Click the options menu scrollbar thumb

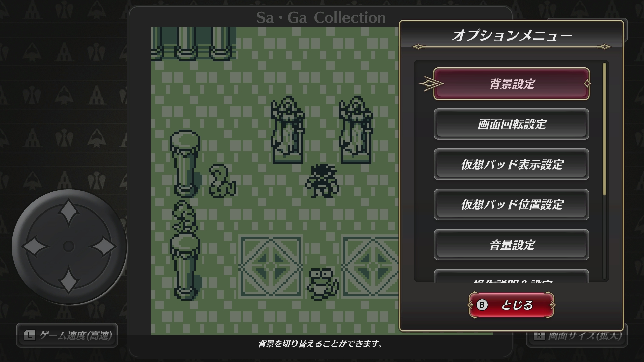[605, 129]
